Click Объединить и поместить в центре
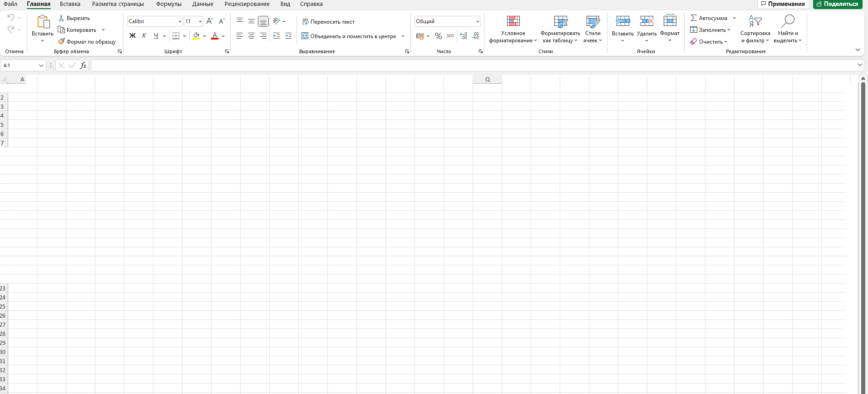This screenshot has height=394, width=868. tap(349, 36)
